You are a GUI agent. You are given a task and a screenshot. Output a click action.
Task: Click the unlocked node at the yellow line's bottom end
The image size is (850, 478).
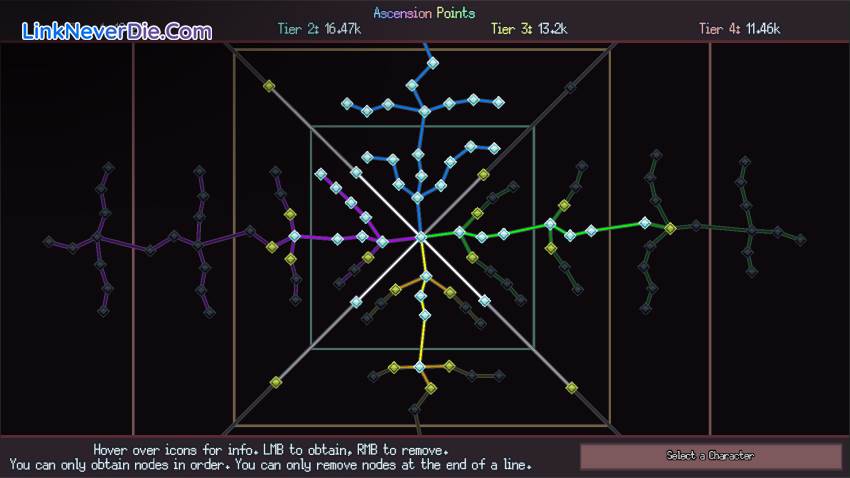coord(419,367)
